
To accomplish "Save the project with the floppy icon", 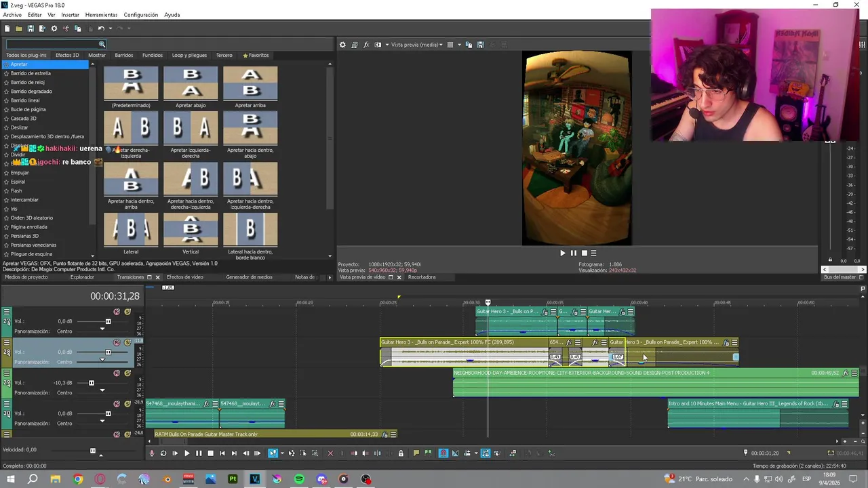I will click(31, 28).
